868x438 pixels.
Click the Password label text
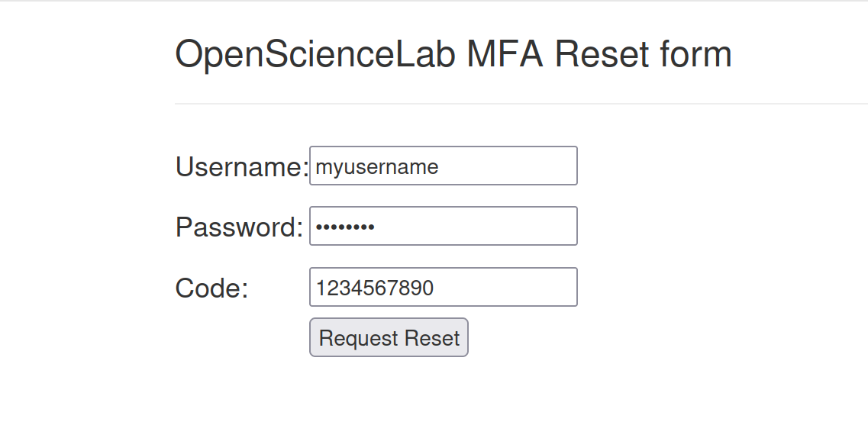tap(239, 227)
